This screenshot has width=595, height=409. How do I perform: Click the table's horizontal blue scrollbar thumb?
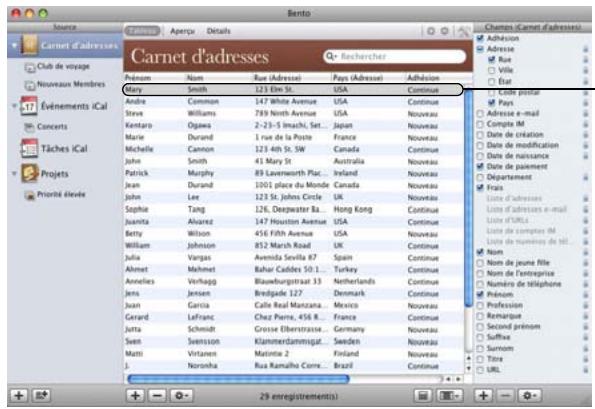pos(238,379)
